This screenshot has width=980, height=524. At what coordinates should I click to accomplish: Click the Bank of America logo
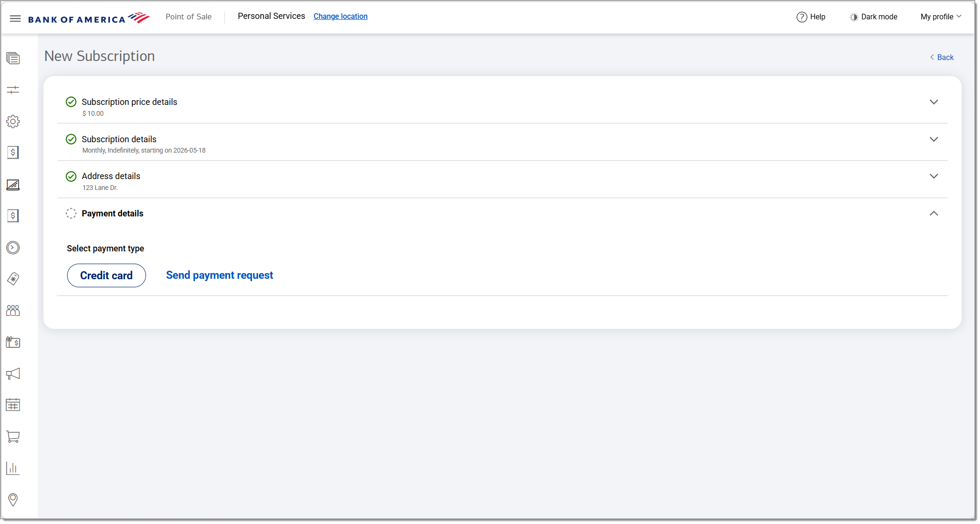tap(89, 18)
